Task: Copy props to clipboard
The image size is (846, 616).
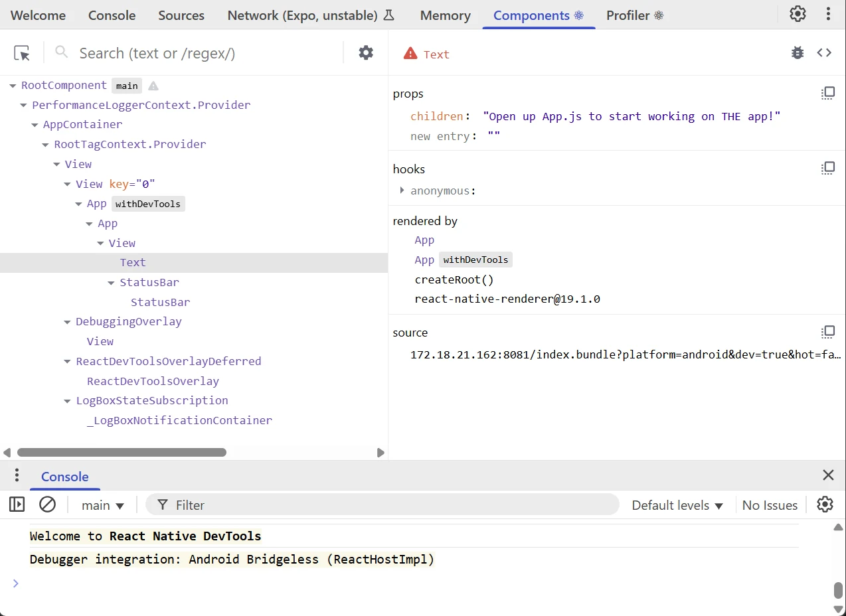Action: click(x=828, y=94)
